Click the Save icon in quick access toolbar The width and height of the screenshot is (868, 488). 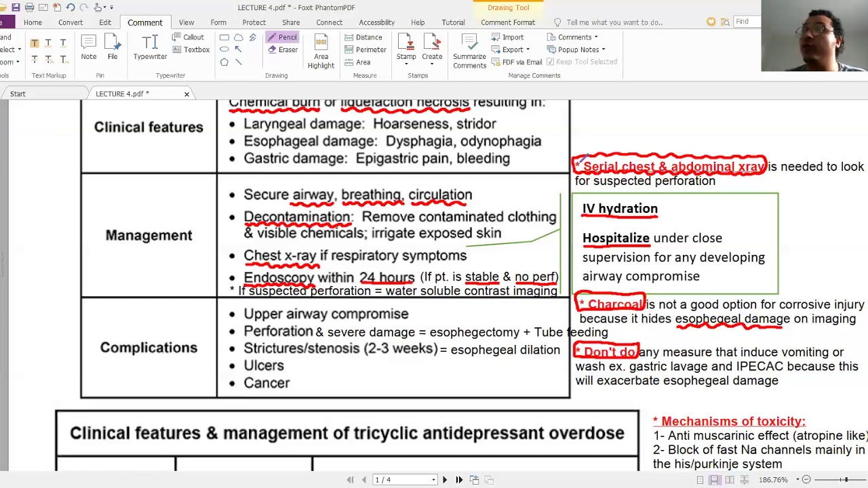(x=16, y=7)
